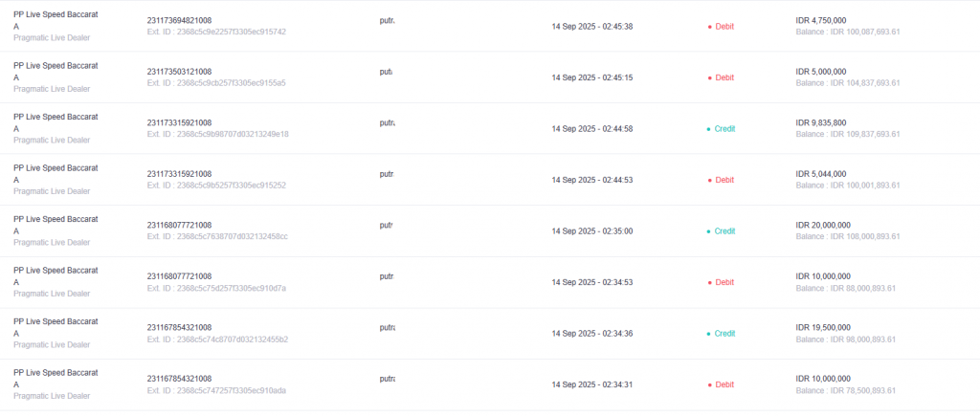Click the username in the 02:45:38 row

387,21
